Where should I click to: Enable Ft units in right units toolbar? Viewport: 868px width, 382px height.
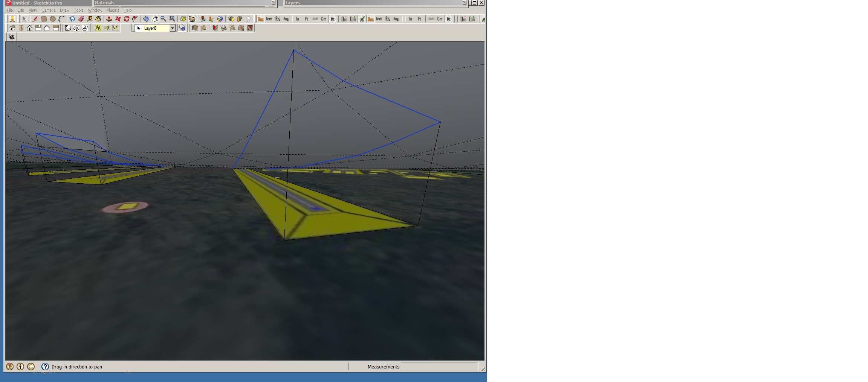(419, 19)
